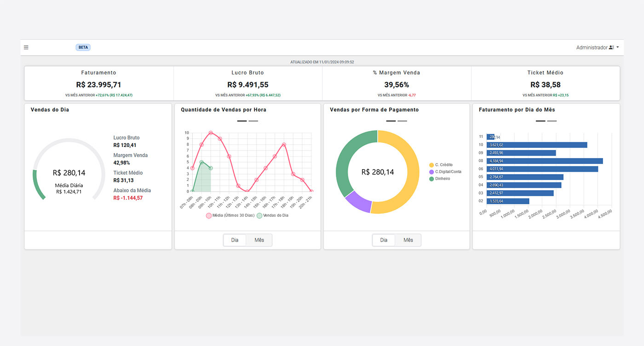
Task: Toggle Média (Últimos 30 Dias) legend series
Action: tap(230, 215)
